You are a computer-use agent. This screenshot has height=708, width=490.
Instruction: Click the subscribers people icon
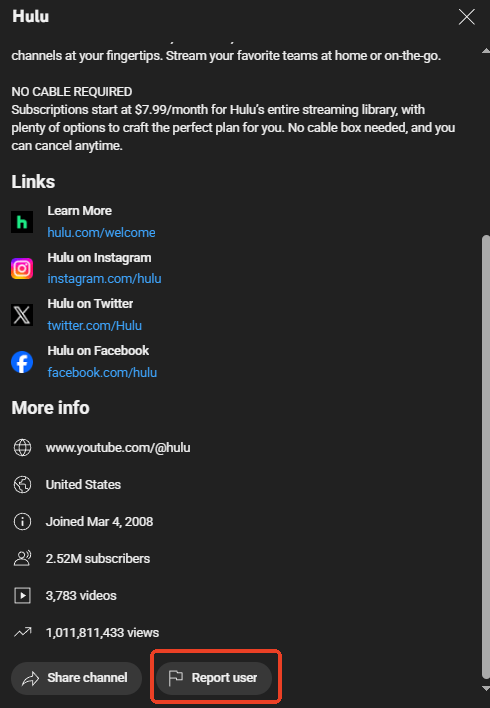23,559
